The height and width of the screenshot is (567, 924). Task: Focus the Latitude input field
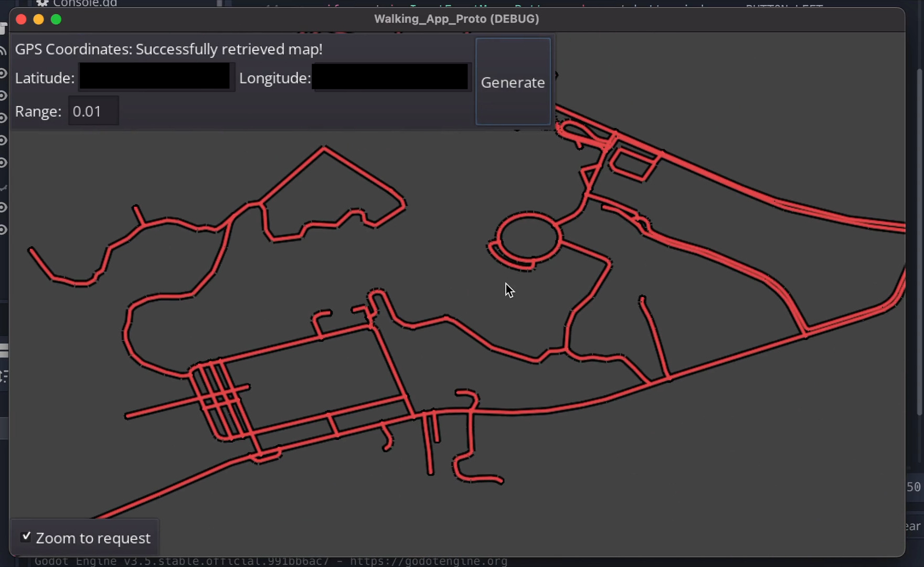pyautogui.click(x=155, y=77)
